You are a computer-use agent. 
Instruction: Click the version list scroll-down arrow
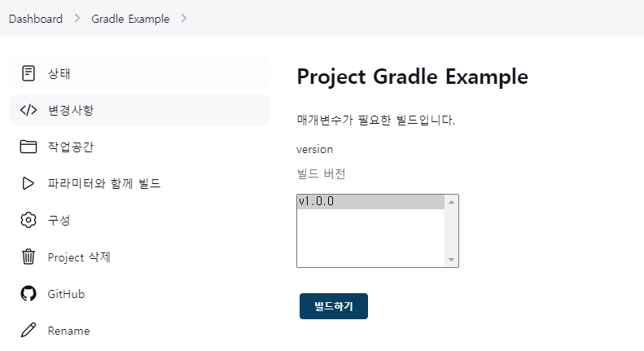(x=451, y=260)
